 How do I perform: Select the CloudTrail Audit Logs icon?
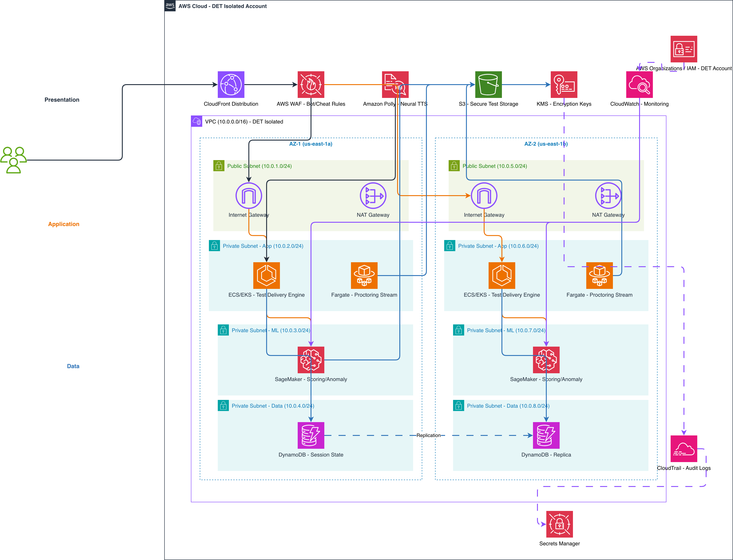coord(684,449)
